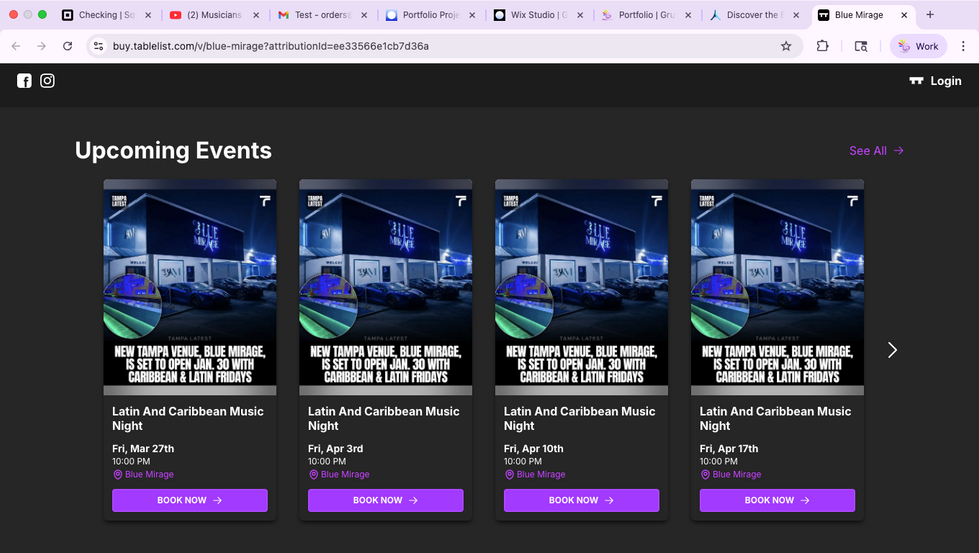Image resolution: width=979 pixels, height=553 pixels.
Task: Close the Wix Studio tab
Action: (580, 15)
